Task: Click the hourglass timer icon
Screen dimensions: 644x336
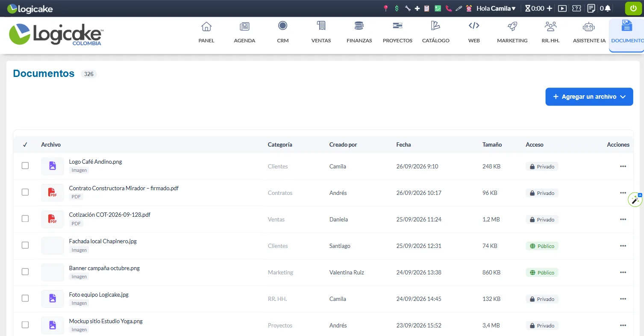Action: pos(528,8)
